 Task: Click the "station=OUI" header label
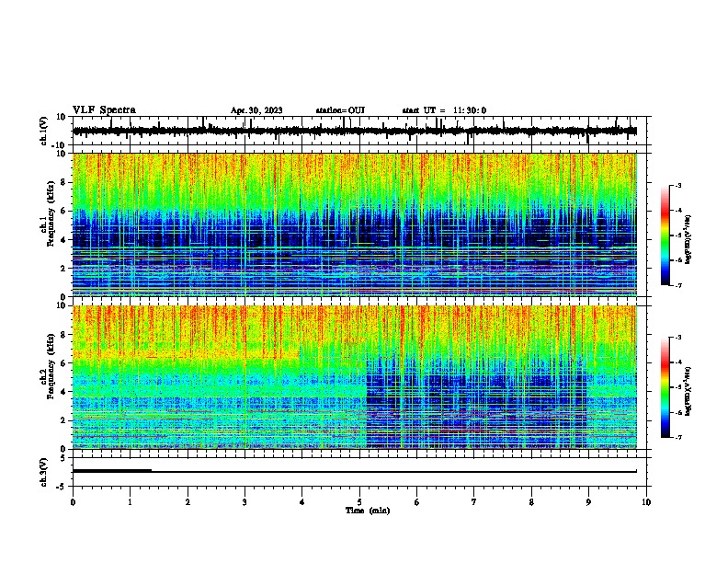point(340,110)
